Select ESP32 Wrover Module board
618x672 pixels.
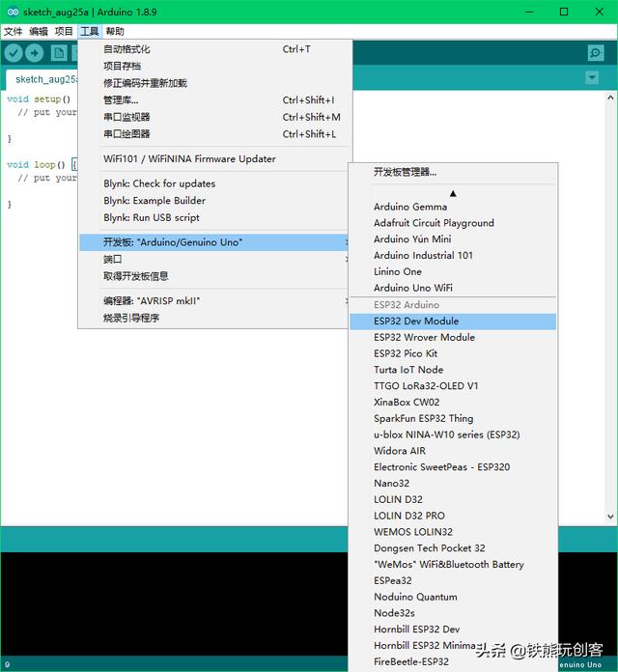click(453, 338)
